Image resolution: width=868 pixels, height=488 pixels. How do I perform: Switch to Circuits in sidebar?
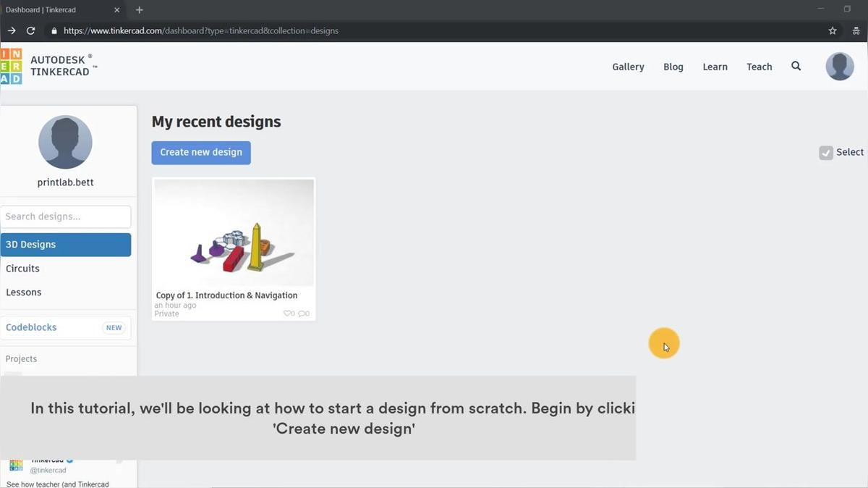[x=22, y=269]
